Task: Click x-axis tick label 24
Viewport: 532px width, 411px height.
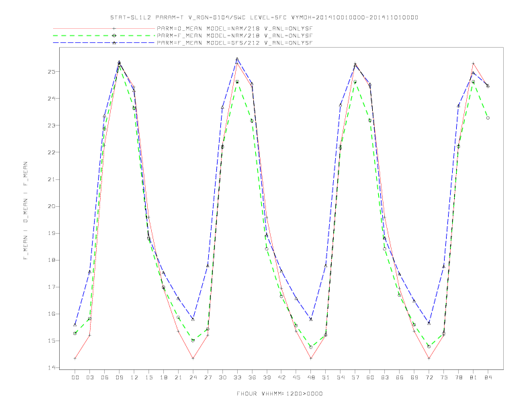Action: point(193,377)
